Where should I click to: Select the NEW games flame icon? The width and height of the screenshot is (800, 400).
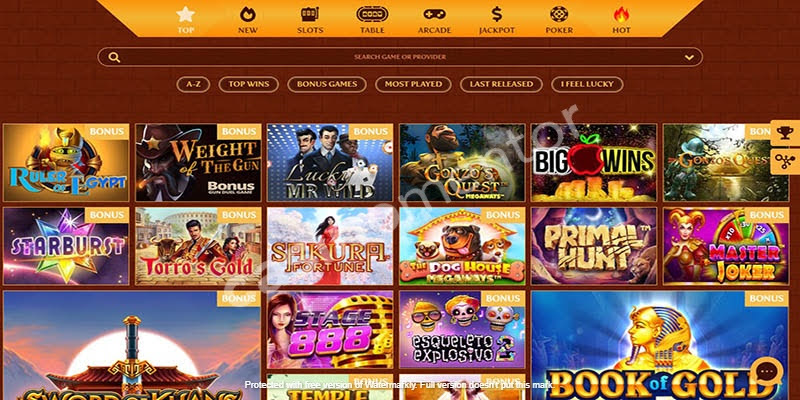(247, 14)
